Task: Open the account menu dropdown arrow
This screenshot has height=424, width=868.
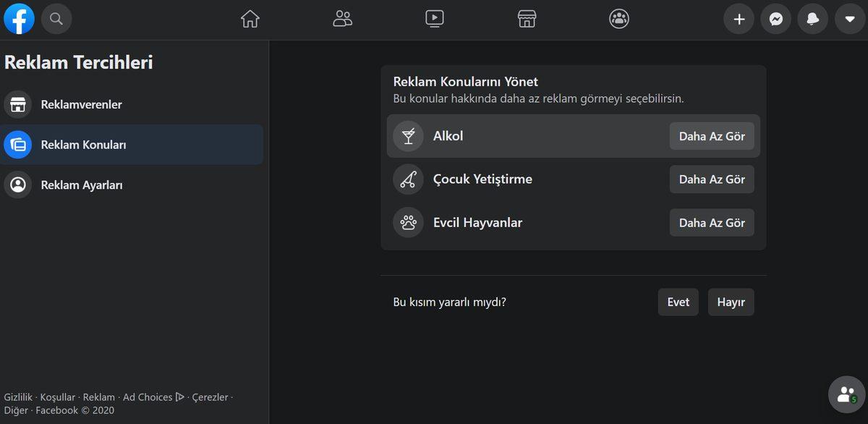Action: click(x=848, y=19)
